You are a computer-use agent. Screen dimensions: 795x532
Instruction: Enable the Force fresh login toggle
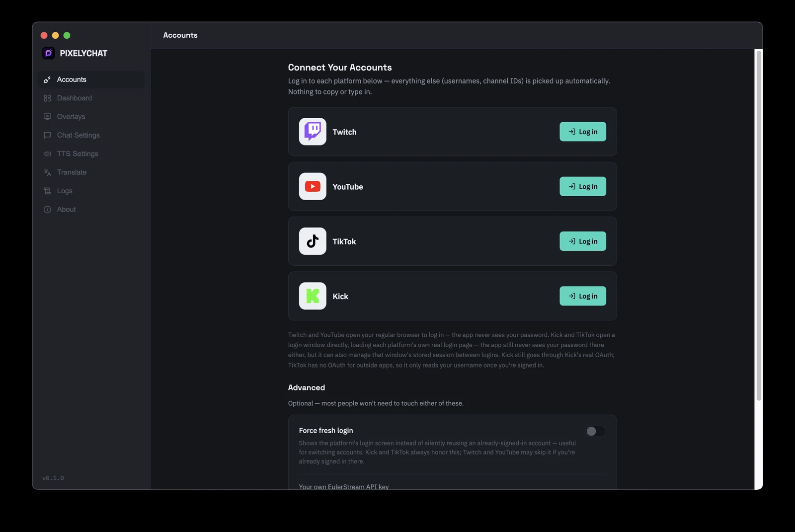tap(596, 431)
